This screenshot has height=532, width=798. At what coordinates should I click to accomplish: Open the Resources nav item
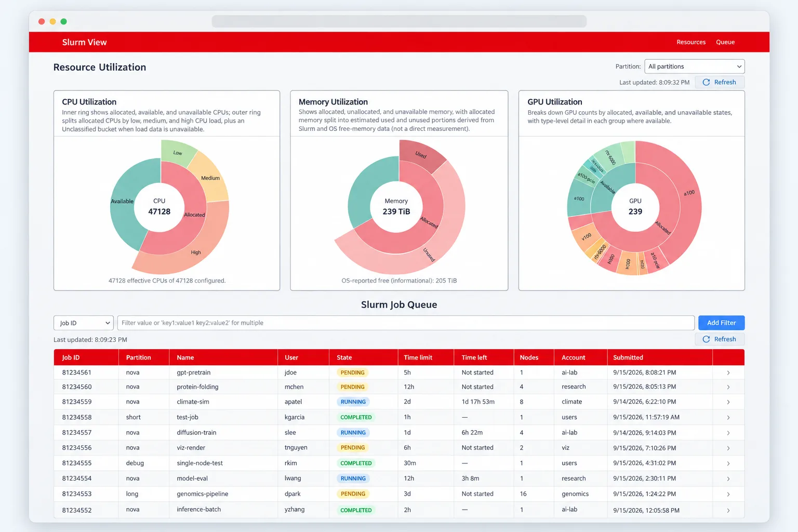coord(690,42)
